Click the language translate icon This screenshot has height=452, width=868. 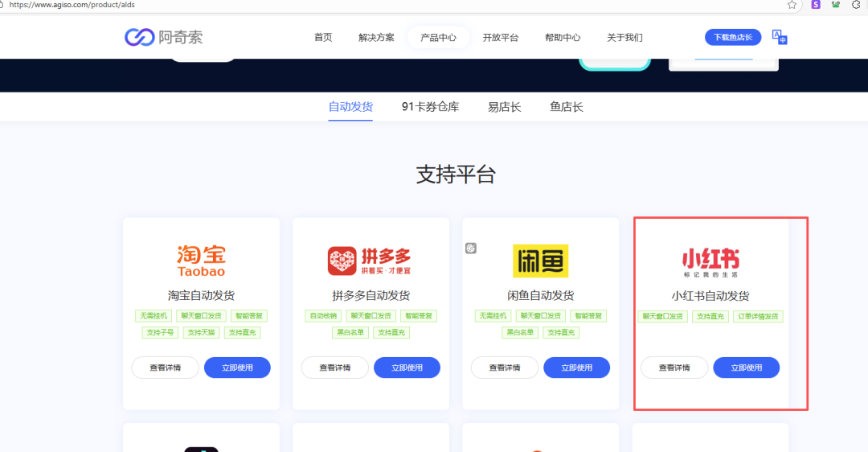pos(780,37)
